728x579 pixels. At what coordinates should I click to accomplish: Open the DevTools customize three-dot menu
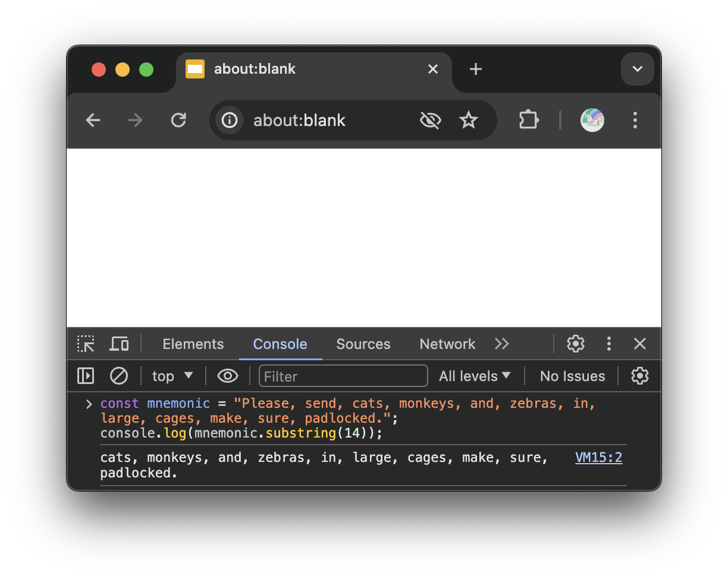pyautogui.click(x=608, y=344)
